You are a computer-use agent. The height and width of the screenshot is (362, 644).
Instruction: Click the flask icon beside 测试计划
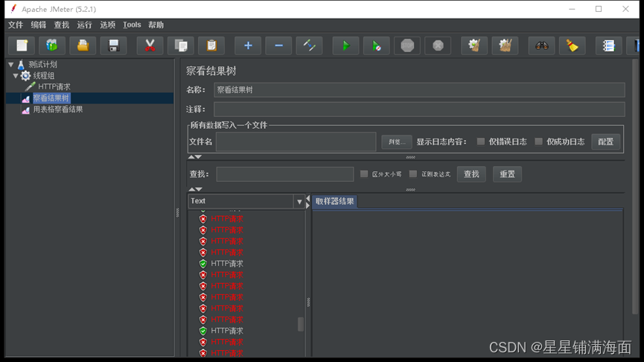[x=21, y=65]
